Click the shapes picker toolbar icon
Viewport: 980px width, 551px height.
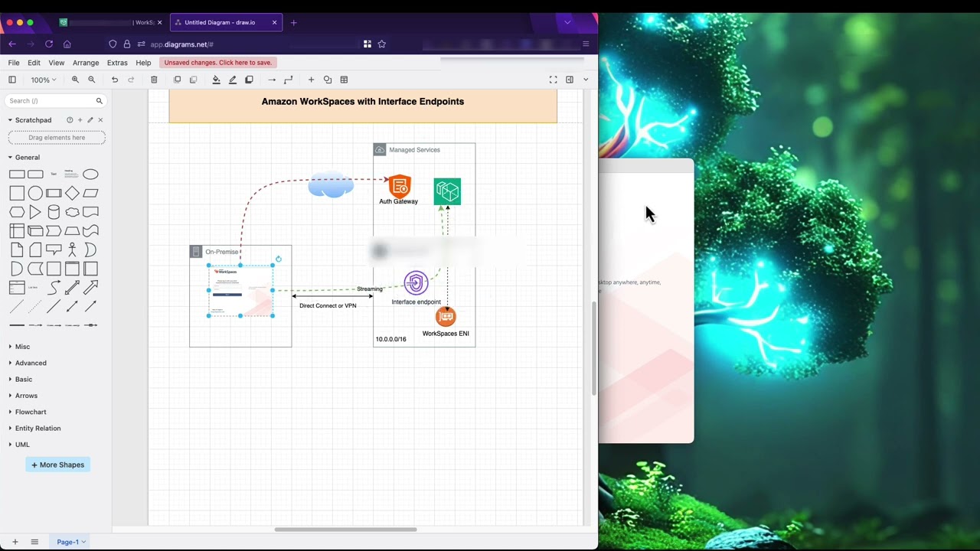(328, 80)
